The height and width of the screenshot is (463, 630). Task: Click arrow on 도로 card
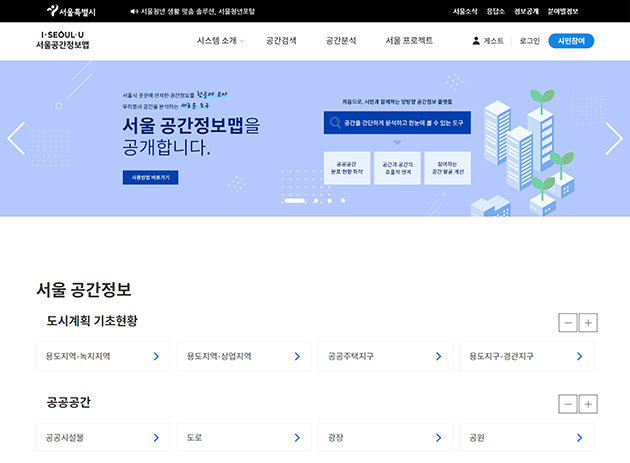297,438
